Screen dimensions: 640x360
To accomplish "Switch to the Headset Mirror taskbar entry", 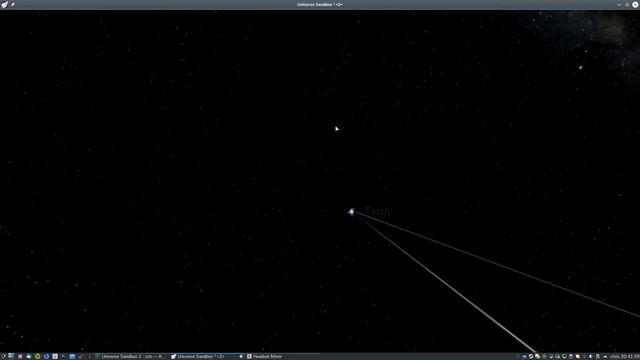I will pyautogui.click(x=264, y=356).
